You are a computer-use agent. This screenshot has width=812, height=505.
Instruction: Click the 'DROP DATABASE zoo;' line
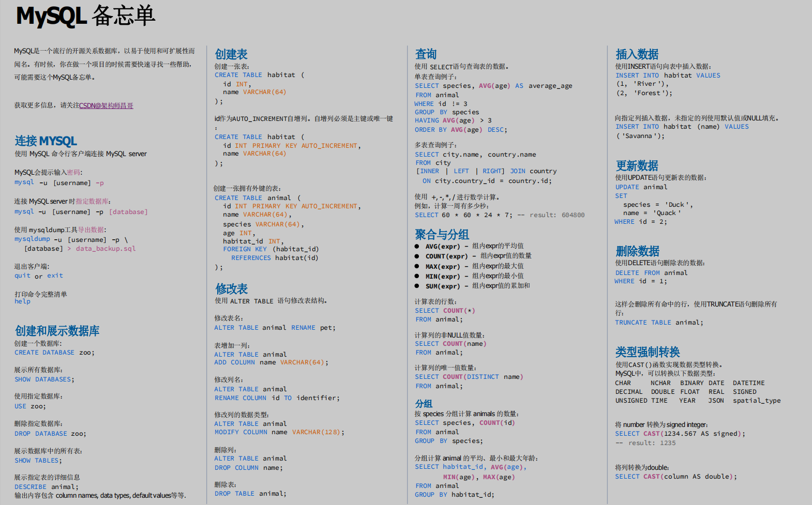point(50,434)
